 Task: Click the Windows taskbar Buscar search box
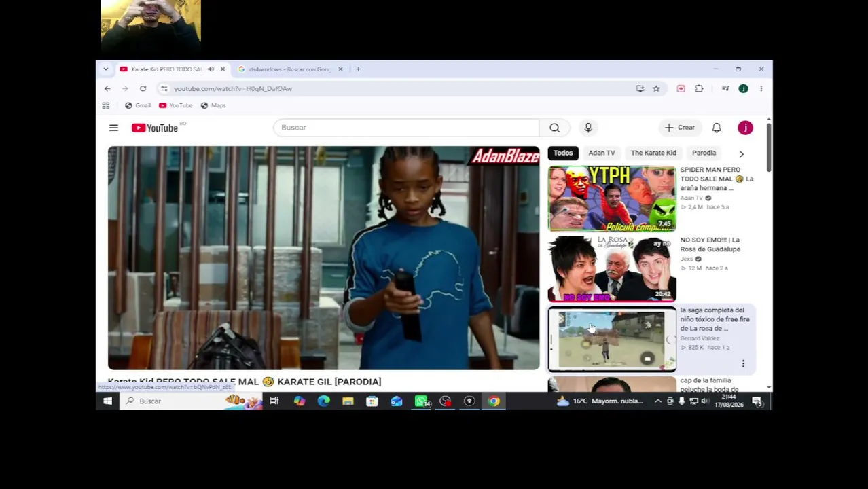coord(190,401)
